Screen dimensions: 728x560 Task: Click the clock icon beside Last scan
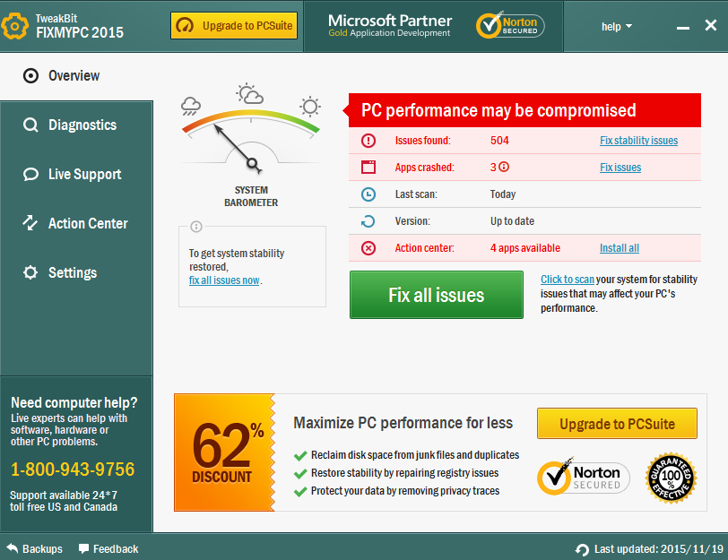tap(368, 194)
